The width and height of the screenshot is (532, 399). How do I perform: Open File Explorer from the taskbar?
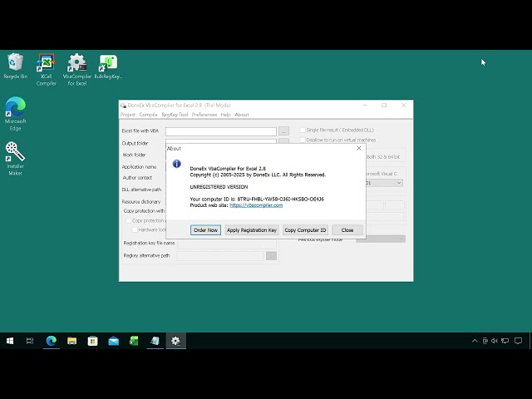click(x=72, y=341)
